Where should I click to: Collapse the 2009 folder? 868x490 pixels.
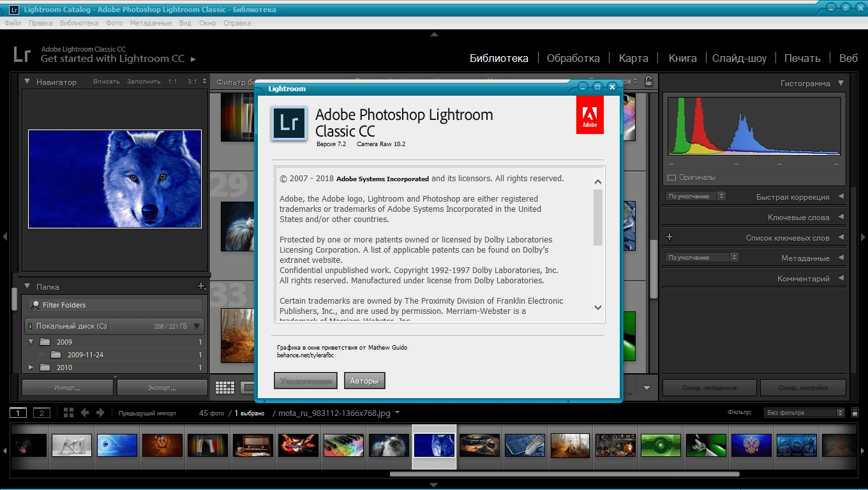31,342
